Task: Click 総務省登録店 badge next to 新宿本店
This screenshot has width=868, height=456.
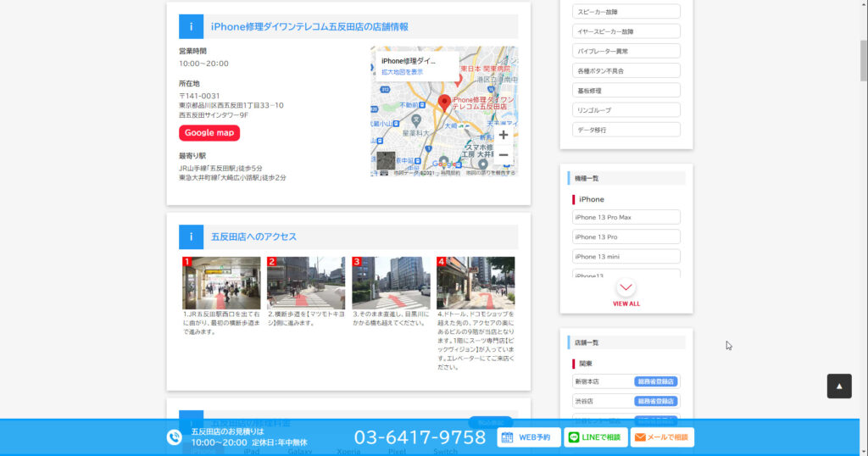Action: pyautogui.click(x=656, y=381)
